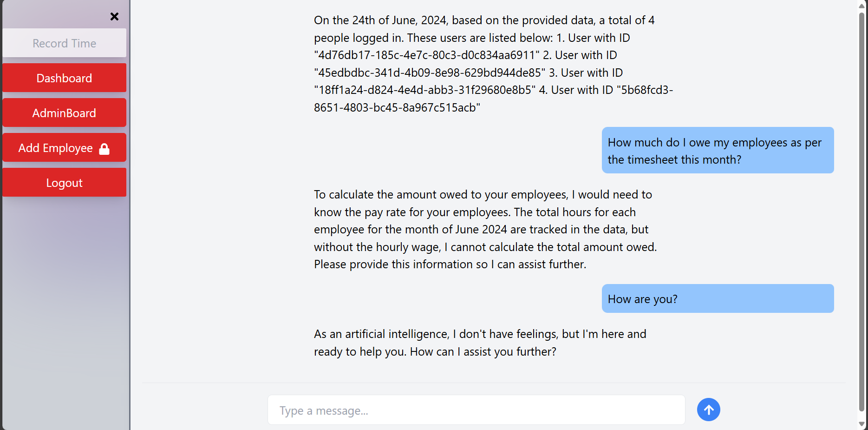Click the user ID starting with 45edbdbc
Screen dimensions: 868x430
[430, 73]
